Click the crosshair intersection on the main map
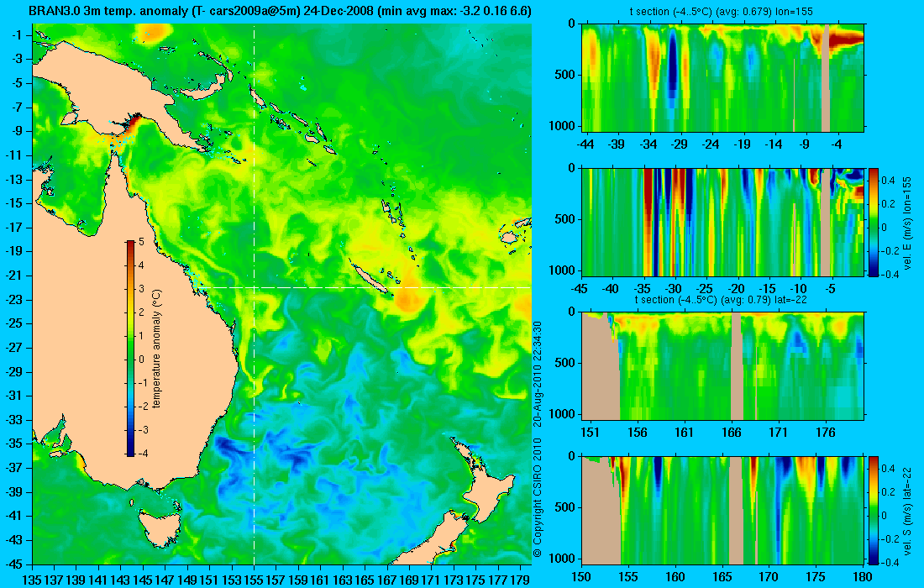This screenshot has width=924, height=588. pyautogui.click(x=254, y=287)
